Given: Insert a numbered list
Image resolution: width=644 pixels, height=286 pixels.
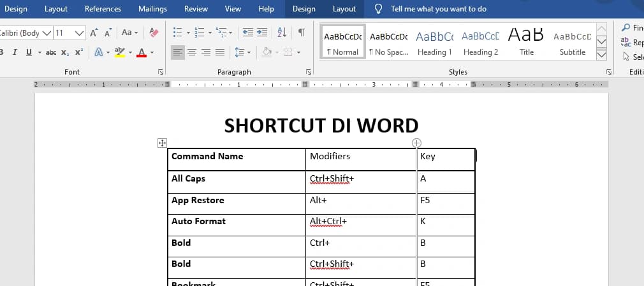Looking at the screenshot, I should pos(199,32).
